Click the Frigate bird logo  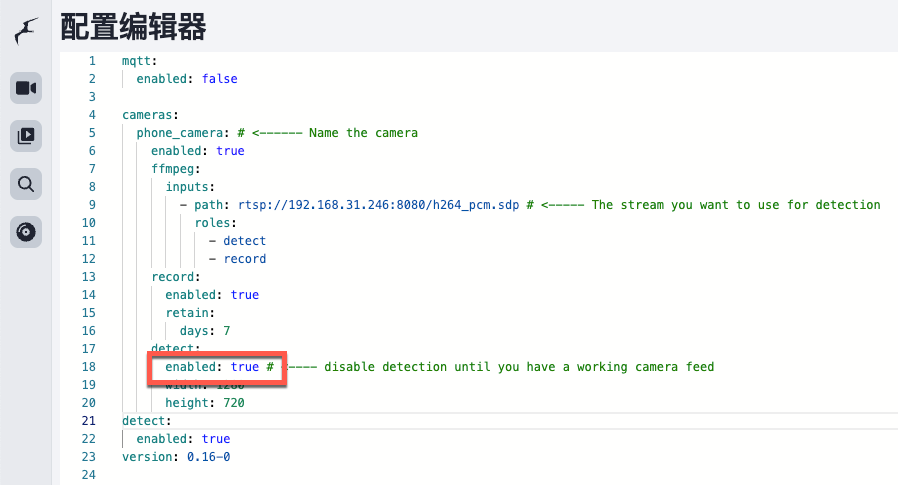tap(27, 31)
